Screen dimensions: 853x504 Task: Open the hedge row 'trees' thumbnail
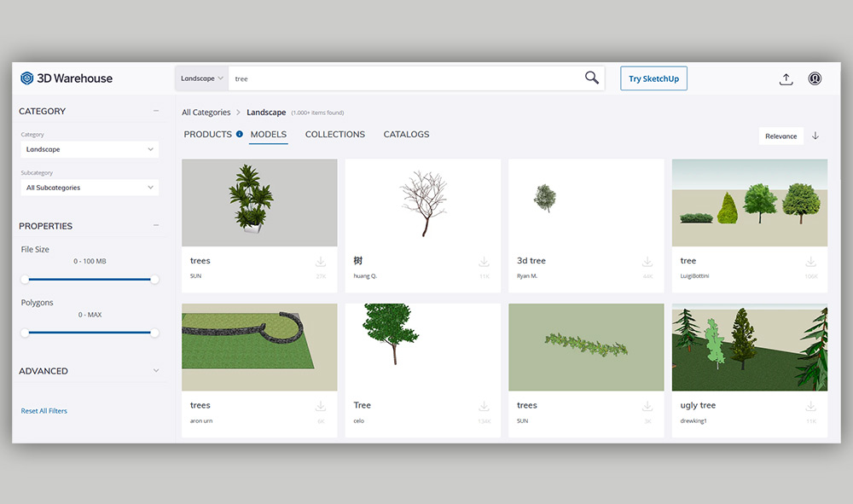pyautogui.click(x=586, y=347)
